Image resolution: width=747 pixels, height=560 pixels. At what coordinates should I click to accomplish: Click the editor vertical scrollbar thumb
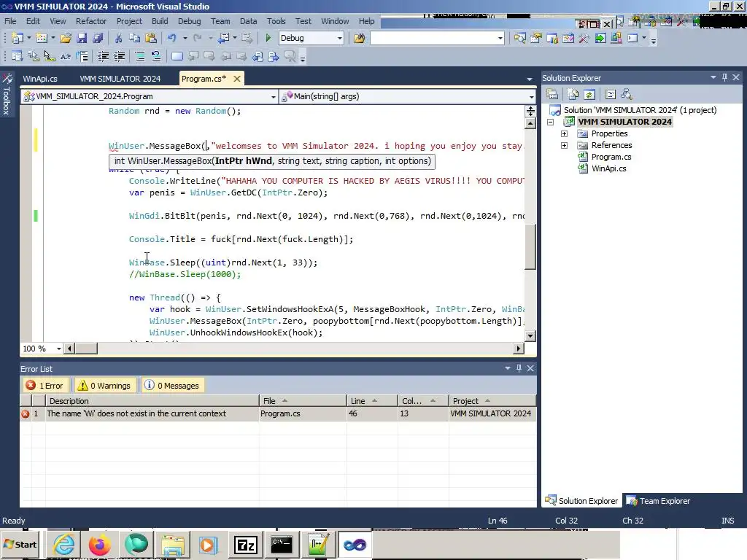click(x=530, y=246)
